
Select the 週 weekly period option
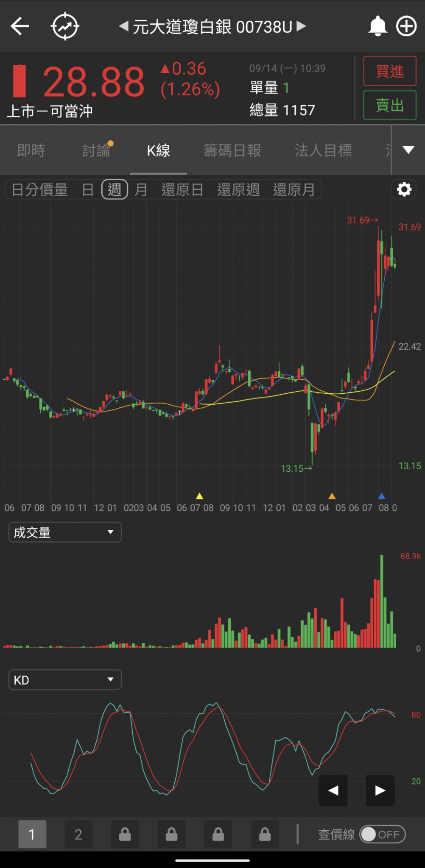pos(115,189)
